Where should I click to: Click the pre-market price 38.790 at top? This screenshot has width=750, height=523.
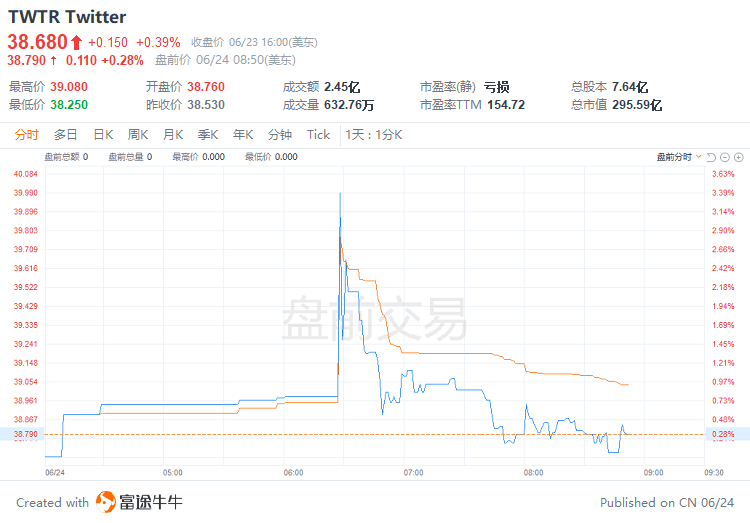click(x=26, y=60)
